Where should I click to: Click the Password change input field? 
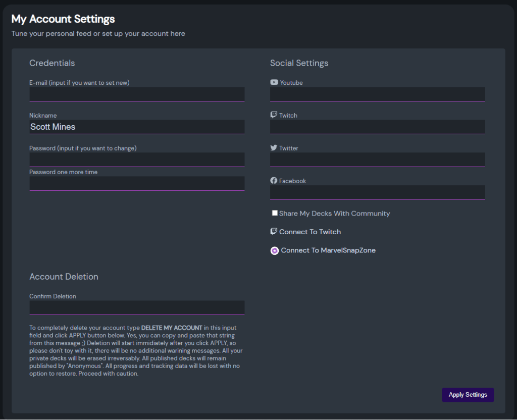point(137,160)
